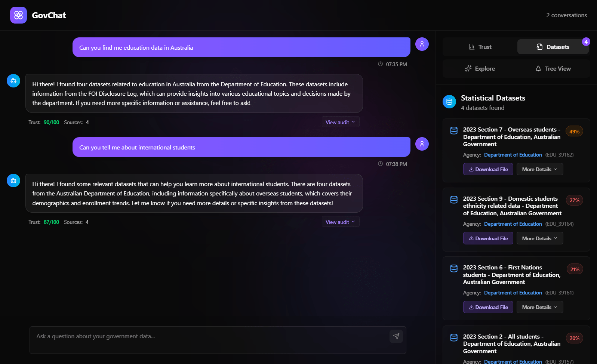Click the send message paper plane icon

coord(396,336)
